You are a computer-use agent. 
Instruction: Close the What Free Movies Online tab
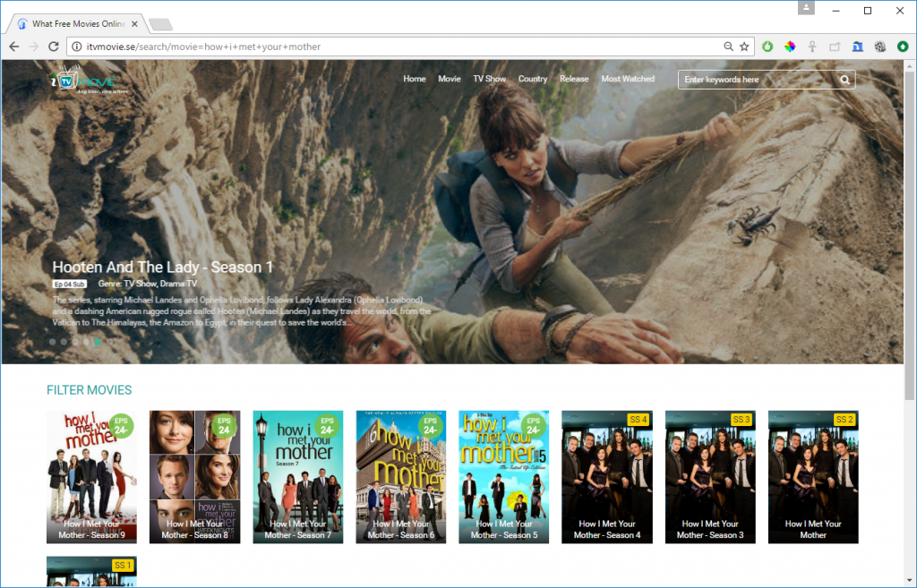pyautogui.click(x=134, y=24)
